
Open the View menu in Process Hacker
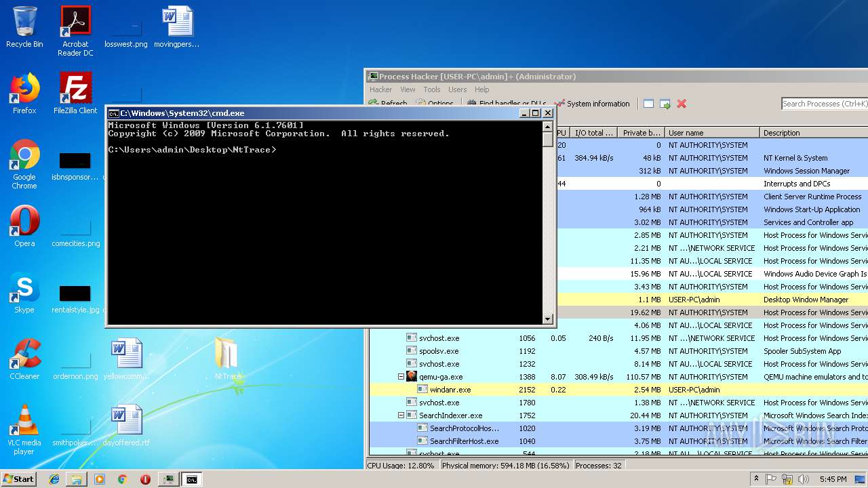click(408, 89)
